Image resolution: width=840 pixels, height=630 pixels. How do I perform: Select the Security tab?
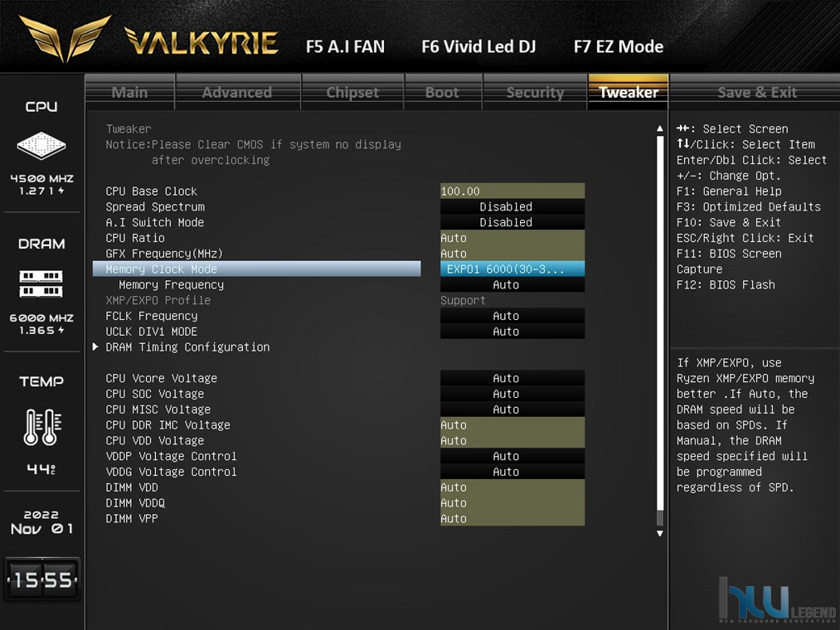click(535, 92)
